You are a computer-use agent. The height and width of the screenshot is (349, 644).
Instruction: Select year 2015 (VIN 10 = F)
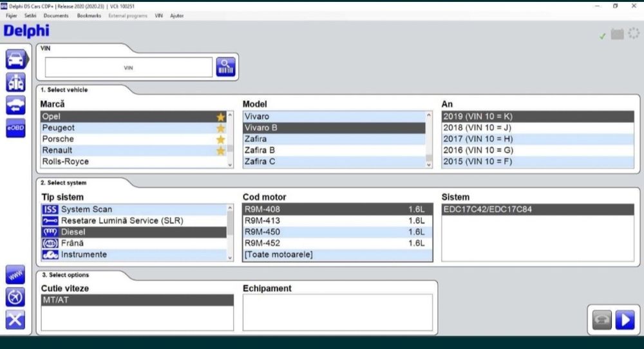pyautogui.click(x=538, y=162)
